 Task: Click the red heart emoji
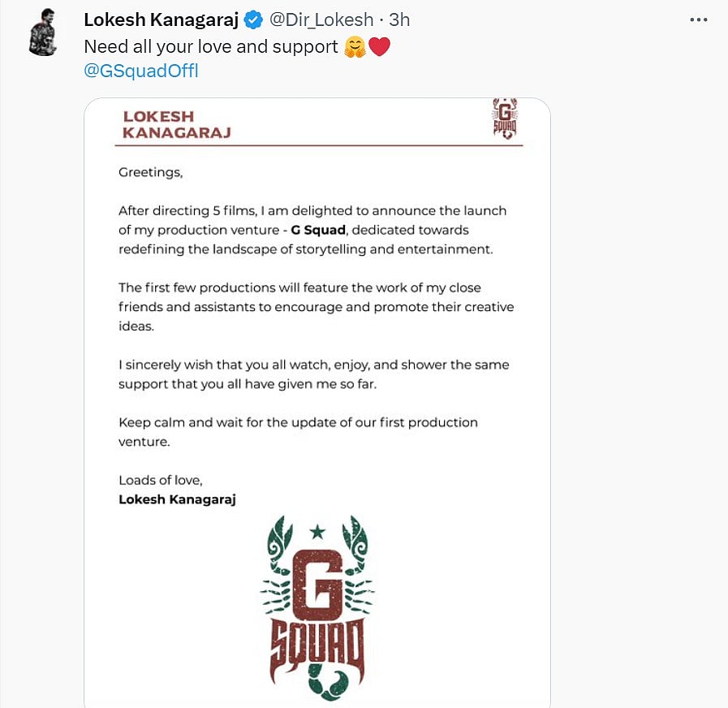379,47
